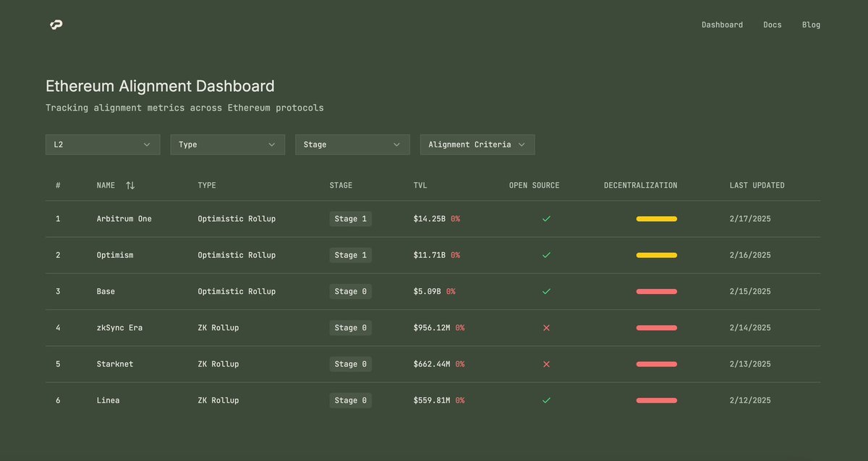Click the green checkmark in Optimism row
The image size is (868, 461).
point(546,255)
